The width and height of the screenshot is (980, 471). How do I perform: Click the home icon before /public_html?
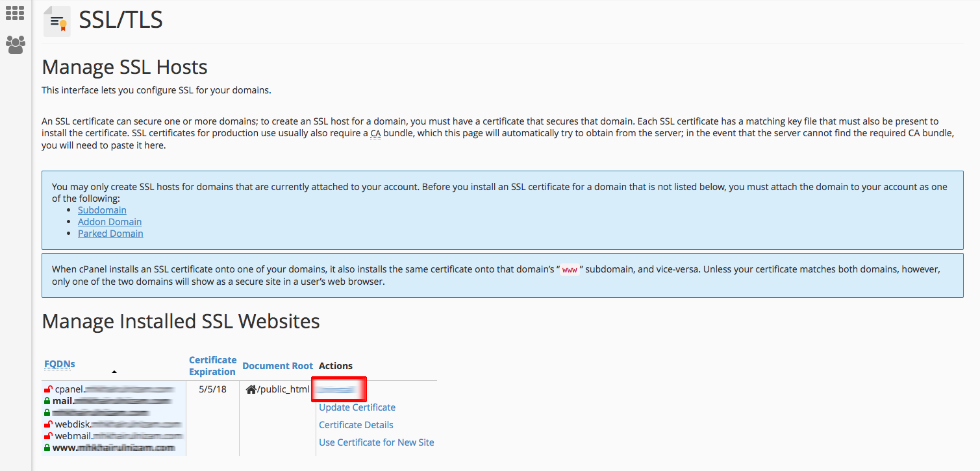click(x=251, y=389)
